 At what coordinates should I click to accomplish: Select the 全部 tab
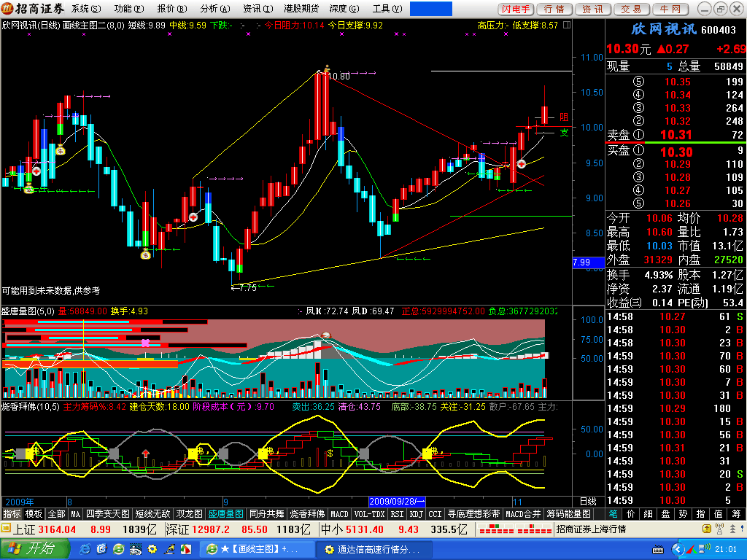56,514
